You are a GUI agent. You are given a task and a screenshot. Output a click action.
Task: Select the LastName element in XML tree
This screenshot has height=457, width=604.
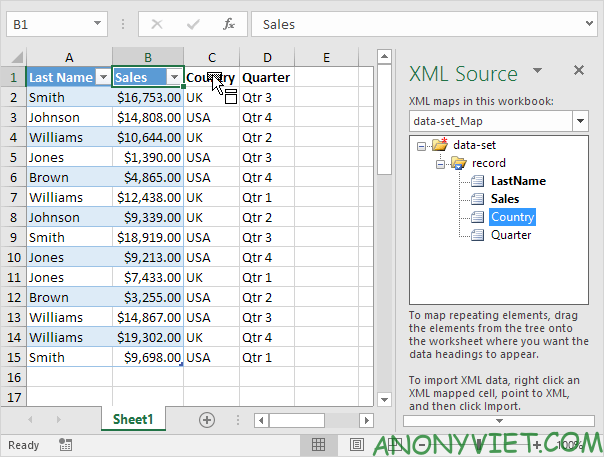517,181
